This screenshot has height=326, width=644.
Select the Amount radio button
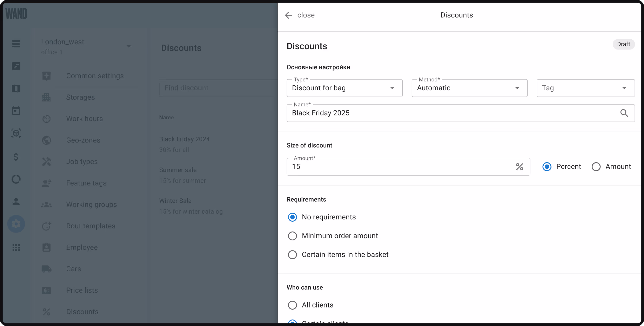click(596, 167)
